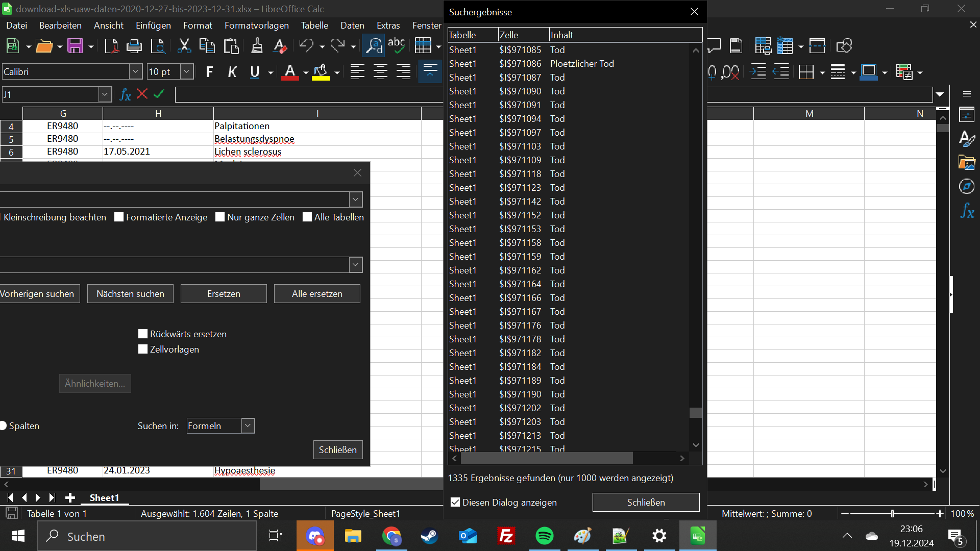The width and height of the screenshot is (980, 551).
Task: Open the Function Wizard fx icon
Action: [125, 94]
